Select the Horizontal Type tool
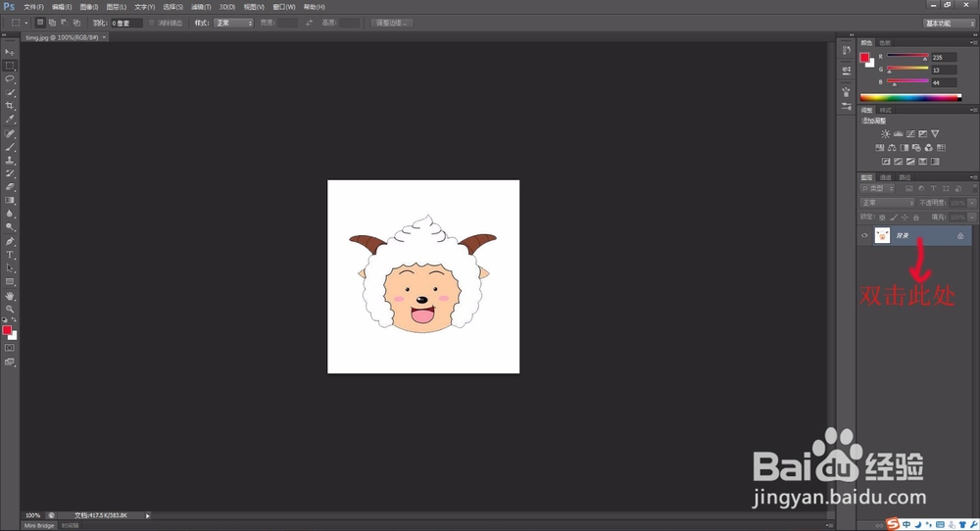 tap(10, 255)
